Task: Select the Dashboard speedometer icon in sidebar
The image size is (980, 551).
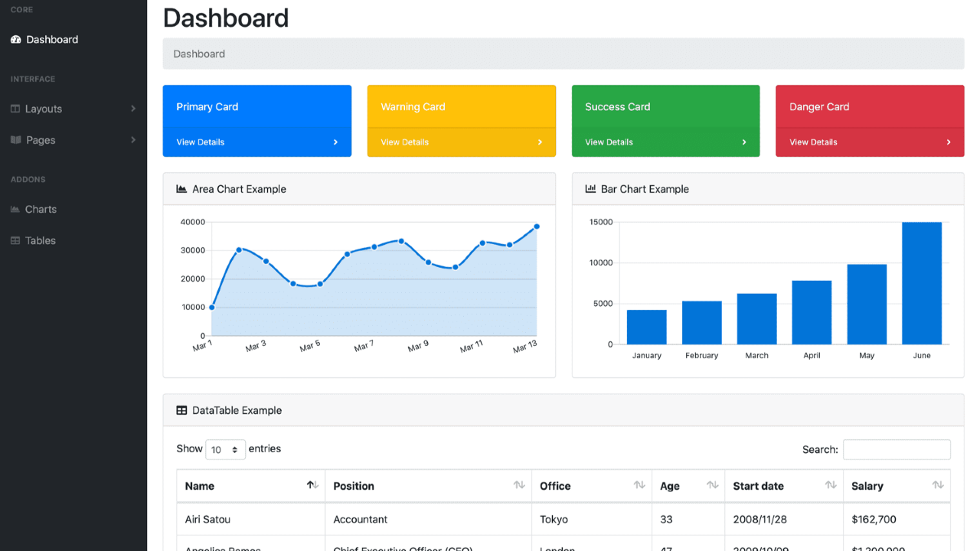Action: pyautogui.click(x=15, y=39)
